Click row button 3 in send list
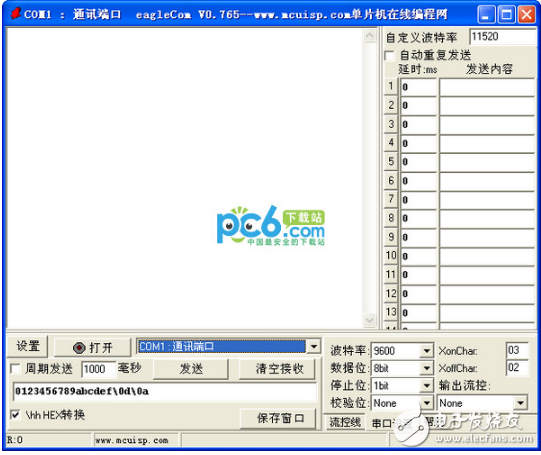 click(x=391, y=124)
